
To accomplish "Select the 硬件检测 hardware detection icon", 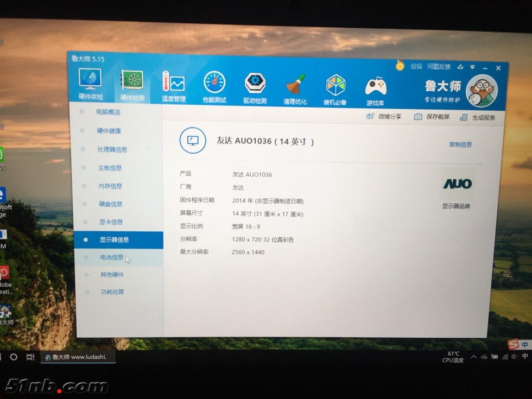I will [x=132, y=86].
